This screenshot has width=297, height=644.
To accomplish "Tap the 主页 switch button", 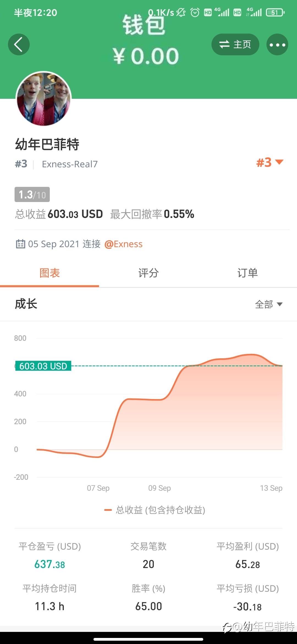I will (x=235, y=45).
